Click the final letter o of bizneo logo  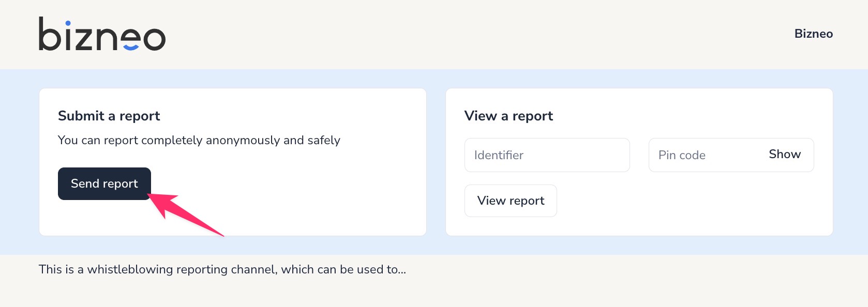click(154, 39)
